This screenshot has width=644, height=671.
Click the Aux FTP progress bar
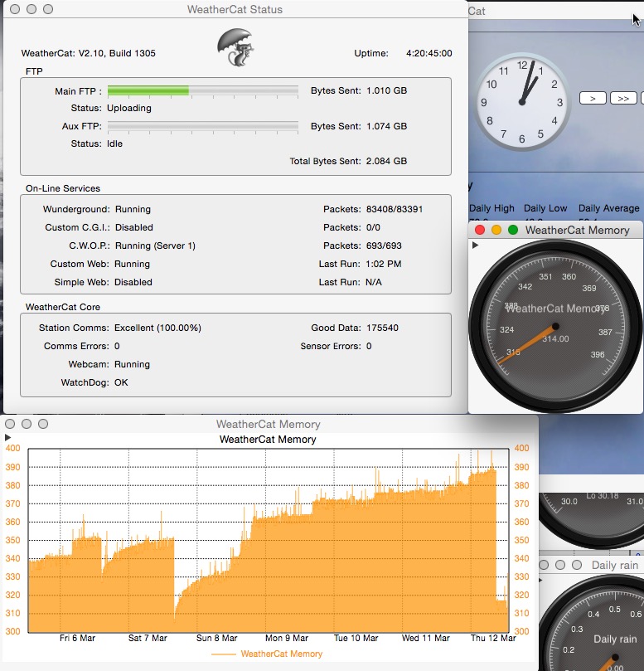point(203,126)
